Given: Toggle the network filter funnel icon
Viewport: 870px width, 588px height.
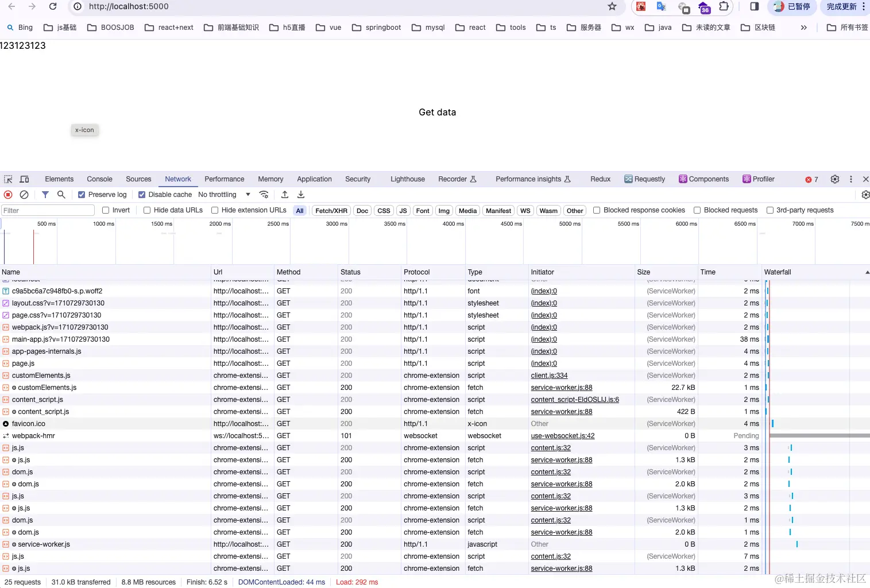Looking at the screenshot, I should click(x=45, y=195).
